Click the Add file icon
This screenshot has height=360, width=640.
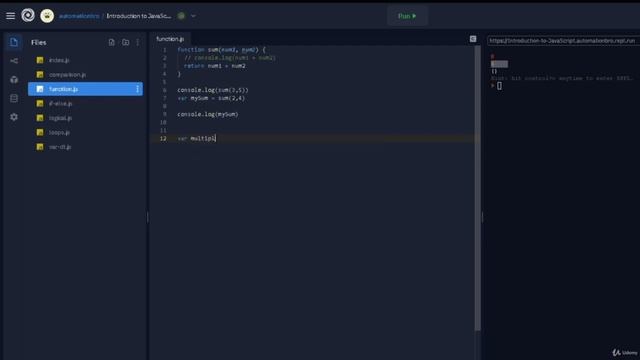pyautogui.click(x=111, y=42)
